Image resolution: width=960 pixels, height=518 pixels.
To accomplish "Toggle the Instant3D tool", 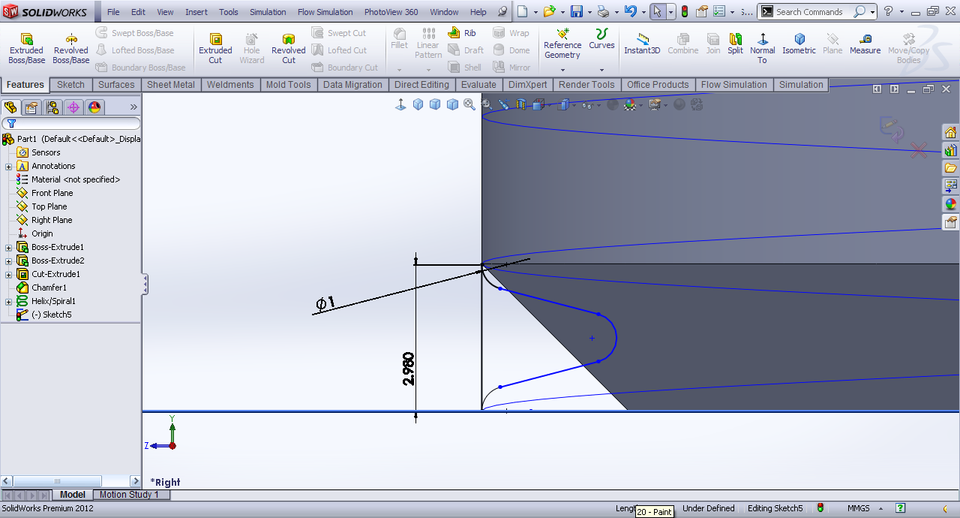I will (642, 44).
